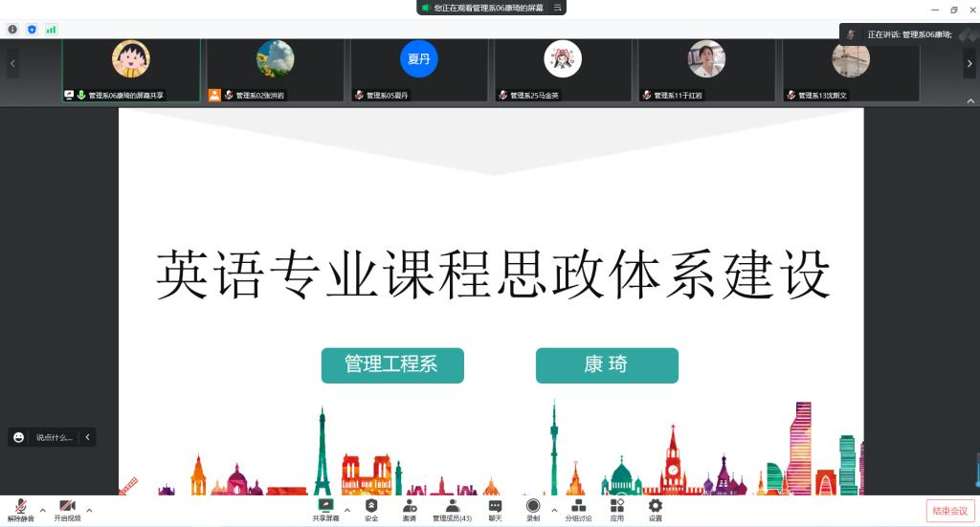Image resolution: width=980 pixels, height=527 pixels.
Task: Start recording with the 录制 button
Action: coord(533,509)
